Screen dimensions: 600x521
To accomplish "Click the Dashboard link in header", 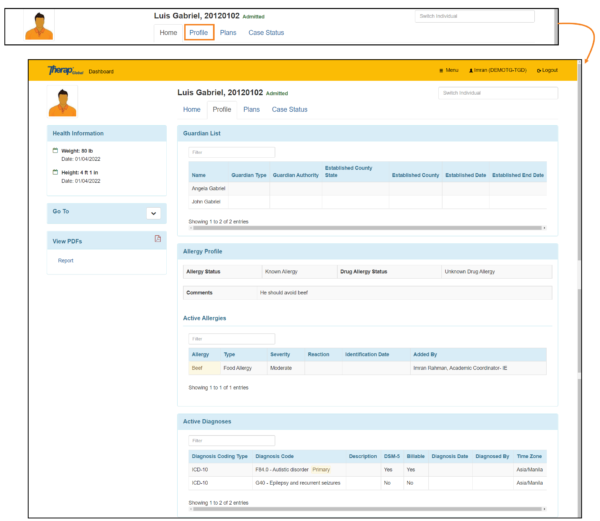I will coord(101,71).
